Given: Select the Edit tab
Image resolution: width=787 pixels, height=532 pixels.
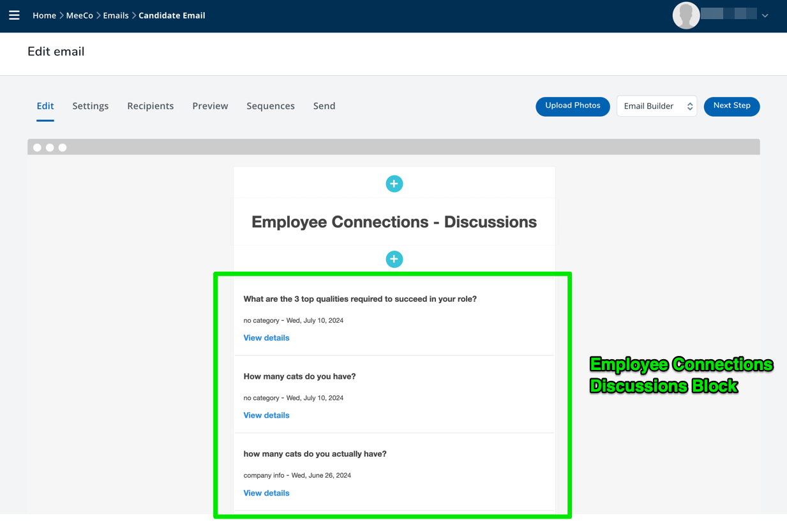Looking at the screenshot, I should (45, 106).
